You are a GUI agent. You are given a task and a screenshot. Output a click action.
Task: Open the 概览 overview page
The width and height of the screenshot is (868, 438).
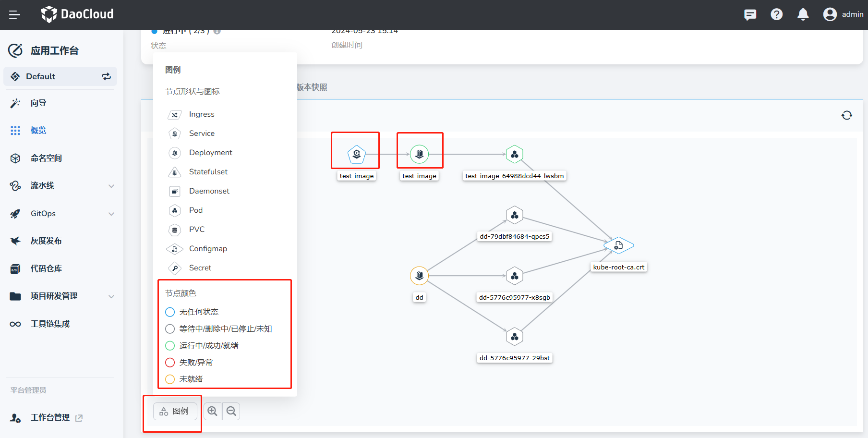click(x=38, y=131)
